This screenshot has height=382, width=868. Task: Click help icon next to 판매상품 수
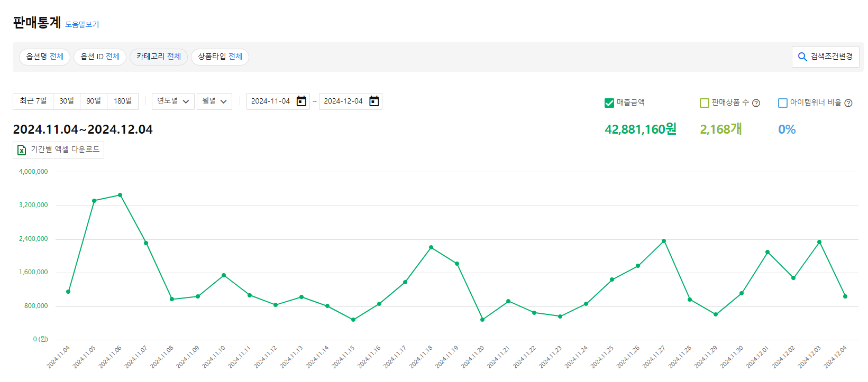coord(756,103)
